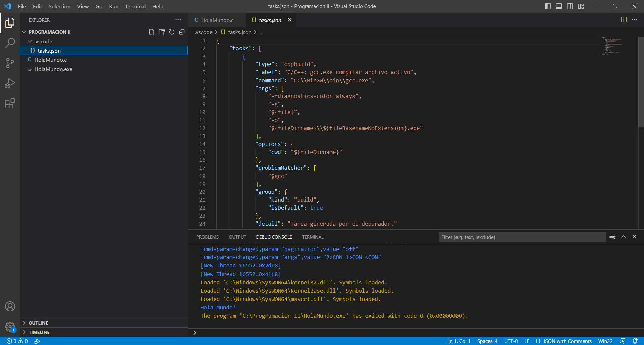Click the New File icon in Explorer header
Viewport: 644px width, 345px height.
152,32
